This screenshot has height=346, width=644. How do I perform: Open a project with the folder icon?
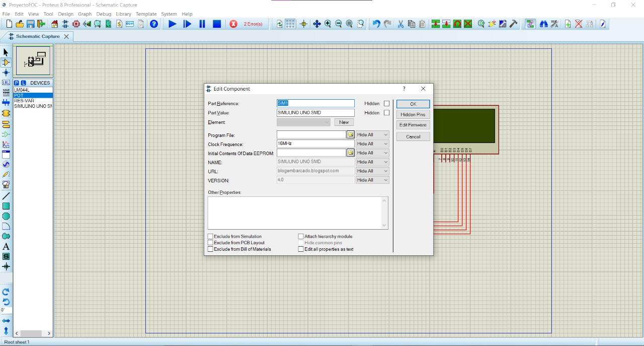[20, 24]
